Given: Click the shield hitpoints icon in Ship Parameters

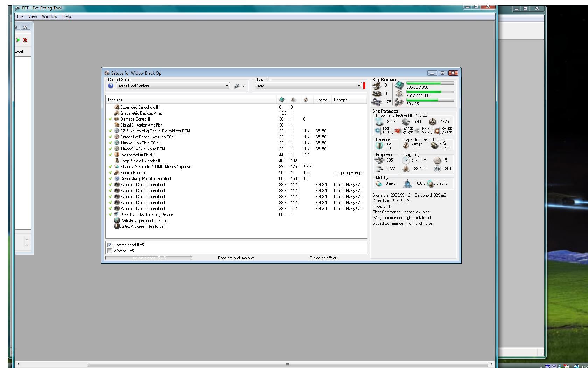Looking at the screenshot, I should point(379,122).
